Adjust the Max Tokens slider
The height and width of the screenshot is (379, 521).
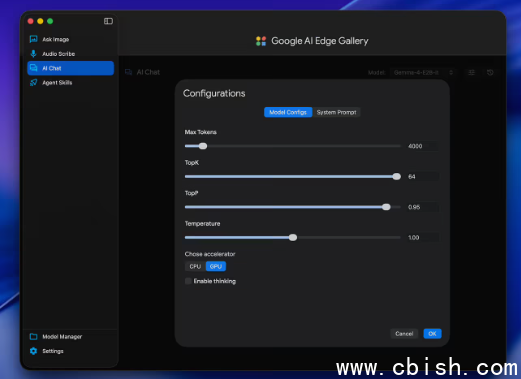pos(203,146)
